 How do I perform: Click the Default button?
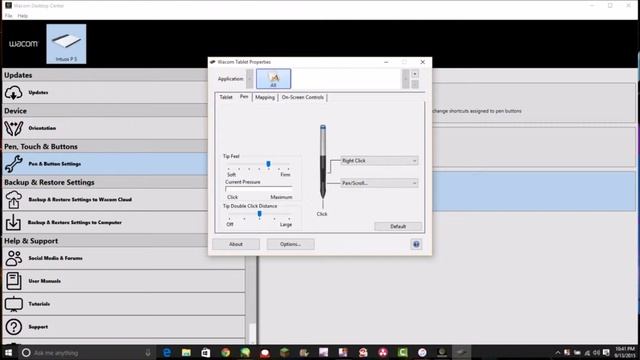pyautogui.click(x=398, y=227)
